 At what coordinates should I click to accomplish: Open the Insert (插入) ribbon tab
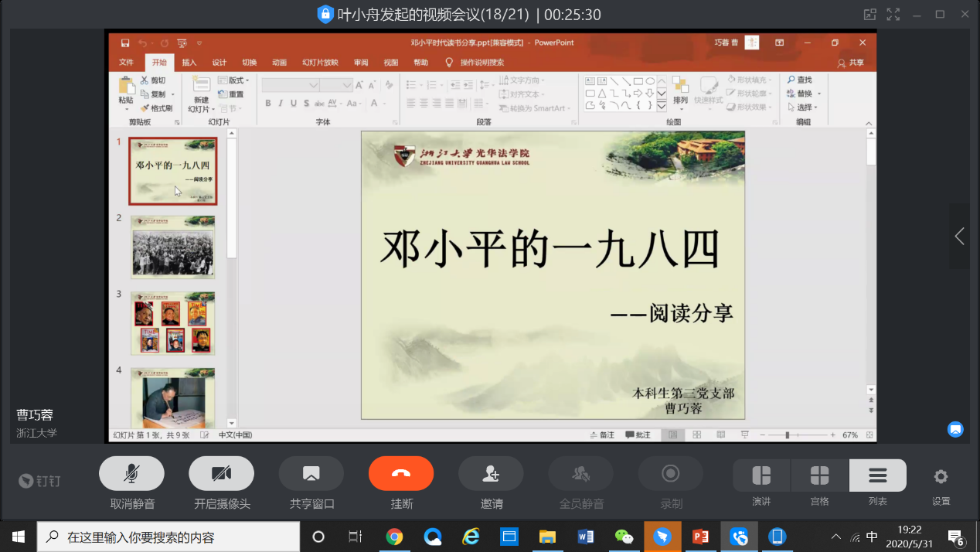point(189,63)
